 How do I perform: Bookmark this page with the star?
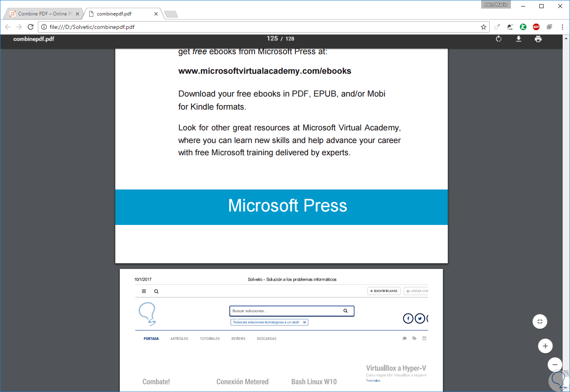click(484, 27)
